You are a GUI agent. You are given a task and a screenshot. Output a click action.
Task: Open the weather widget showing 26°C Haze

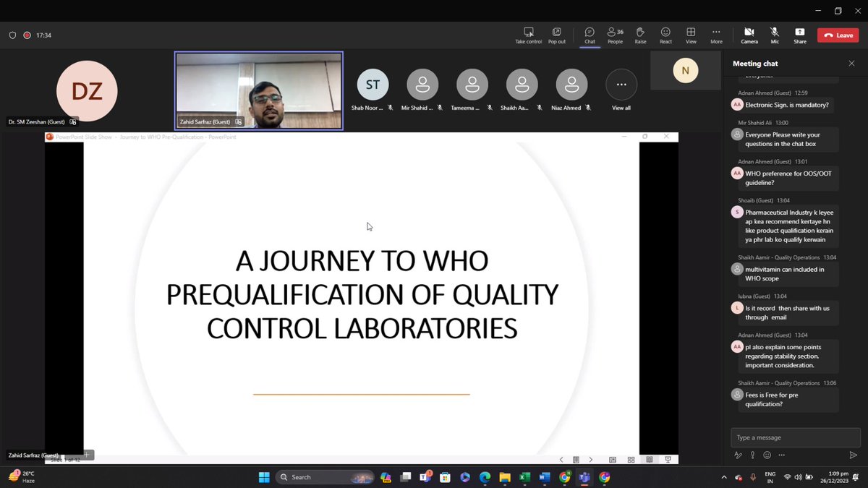23,477
